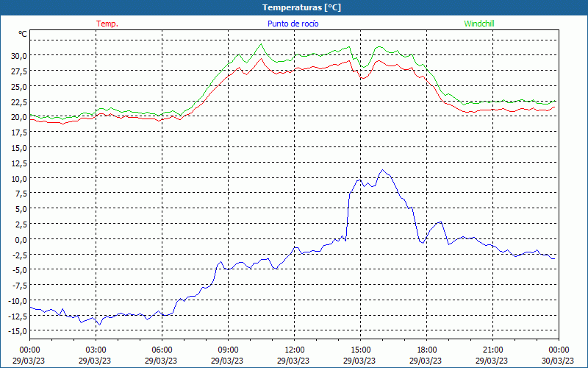588x368 pixels.
Task: Click the 15,0 y-axis value
Action: [19, 148]
